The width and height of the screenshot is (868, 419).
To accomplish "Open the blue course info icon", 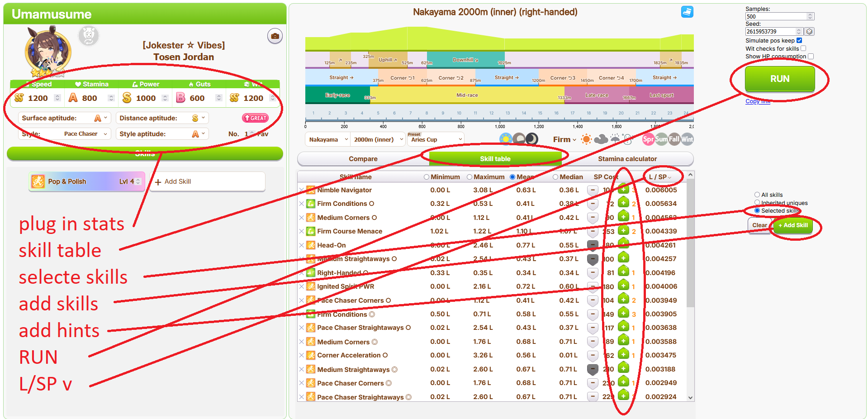I will tap(687, 12).
